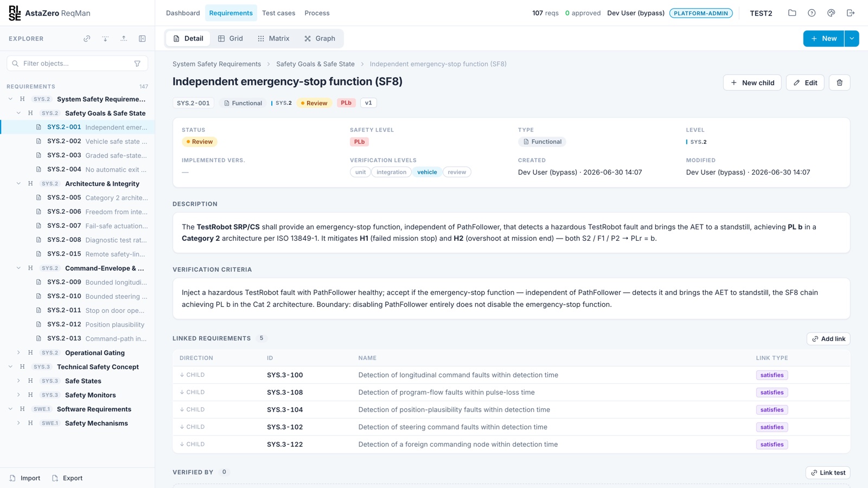Switch to the Graph view tab
This screenshot has height=488, width=868.
[x=320, y=38]
